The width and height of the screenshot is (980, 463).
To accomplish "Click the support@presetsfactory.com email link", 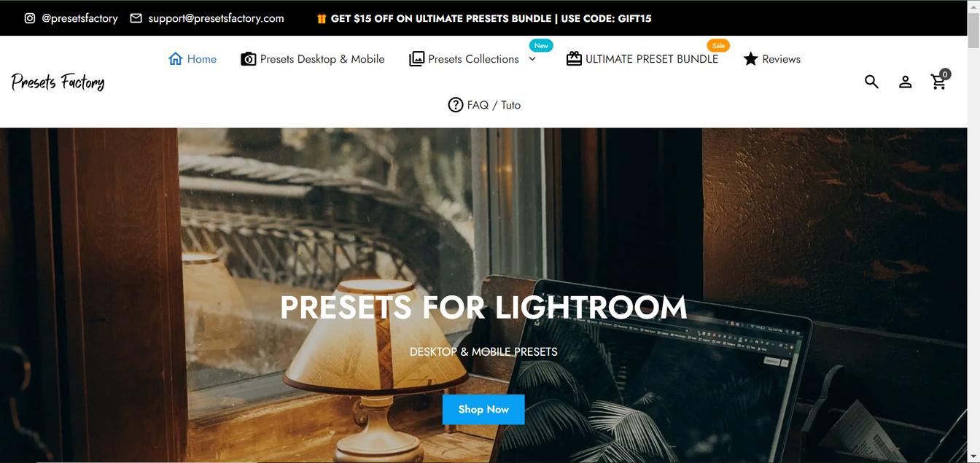I will pyautogui.click(x=216, y=18).
